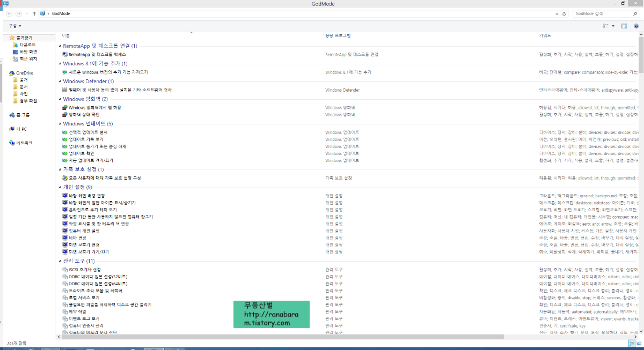The height and width of the screenshot is (350, 644).
Task: Sort by 응용 프로그램 column header
Action: coord(338,35)
